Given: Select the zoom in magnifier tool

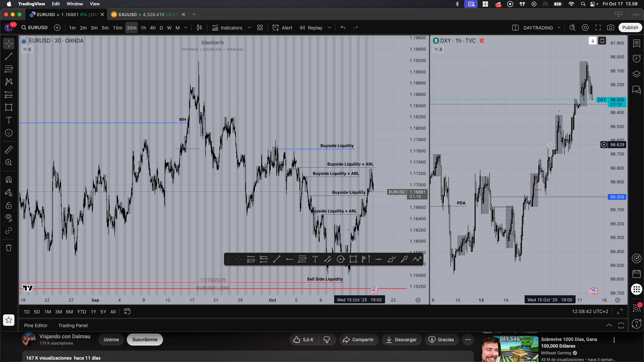Looking at the screenshot, I should click(x=8, y=163).
